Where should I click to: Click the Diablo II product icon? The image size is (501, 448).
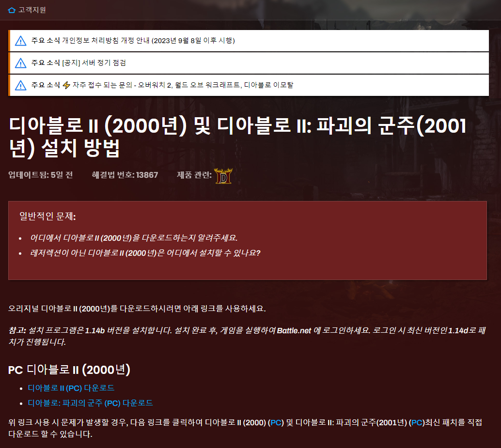tap(223, 176)
